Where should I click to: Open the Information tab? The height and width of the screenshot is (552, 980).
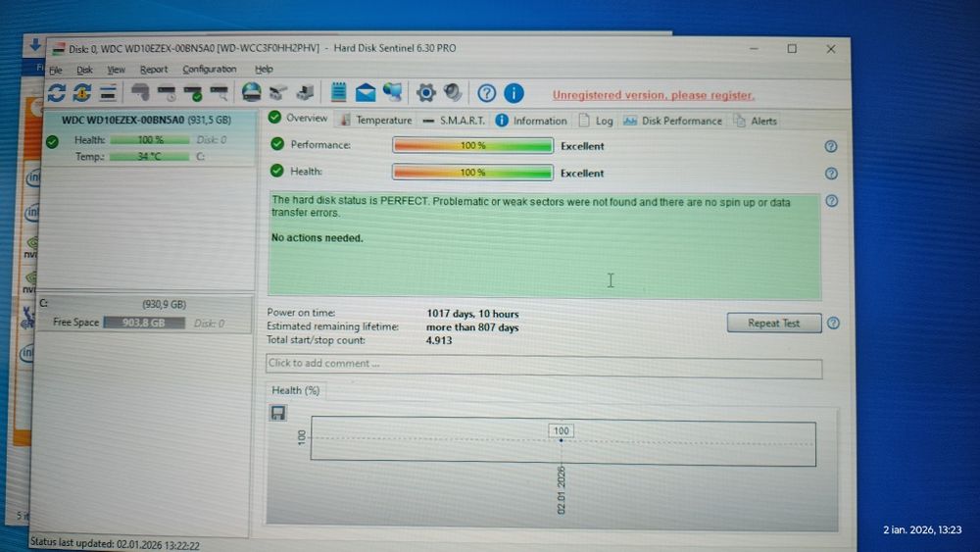pyautogui.click(x=531, y=121)
